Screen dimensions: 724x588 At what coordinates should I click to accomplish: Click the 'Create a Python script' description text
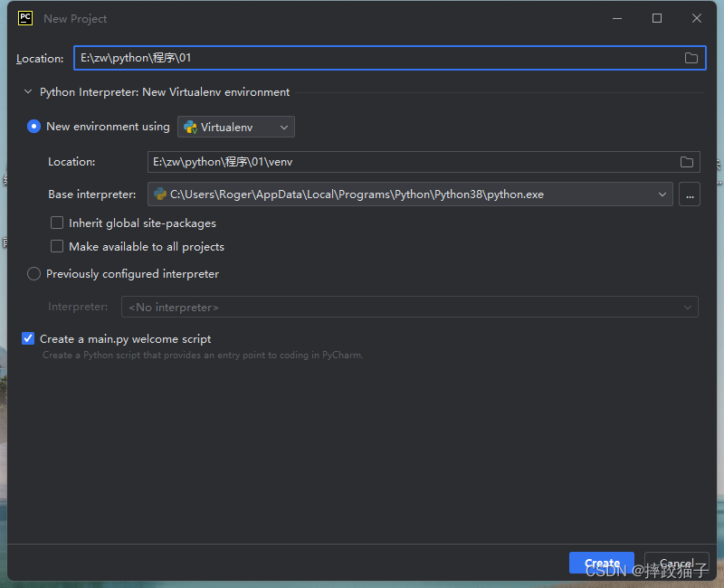[x=203, y=355]
